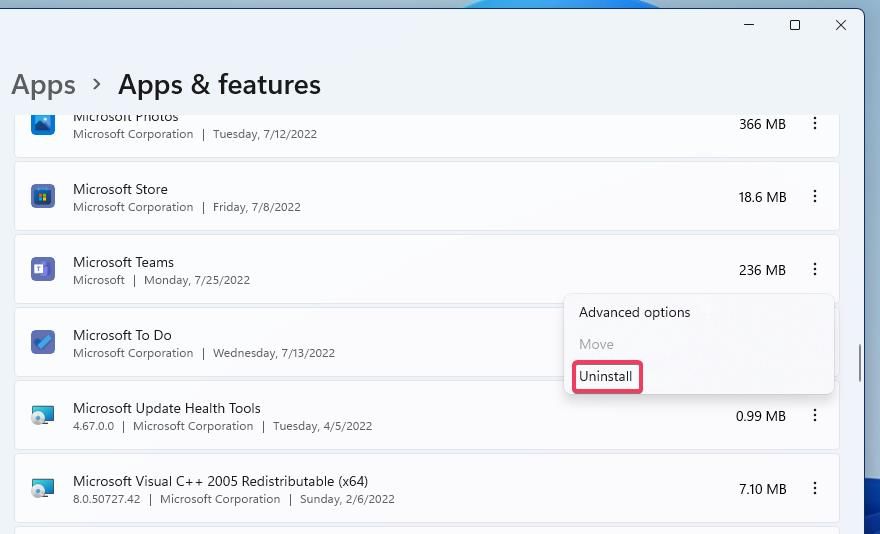Click the Monday, 7/25/2022 install date

[x=197, y=280]
